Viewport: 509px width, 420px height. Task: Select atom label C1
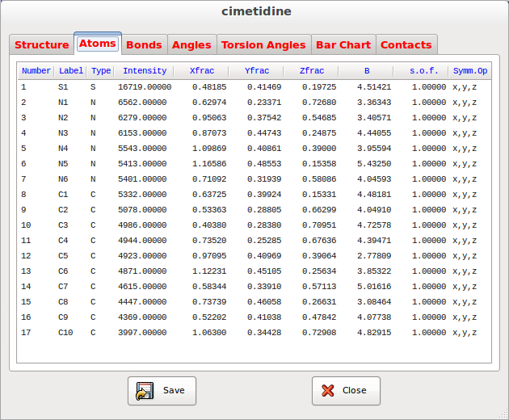click(x=63, y=195)
